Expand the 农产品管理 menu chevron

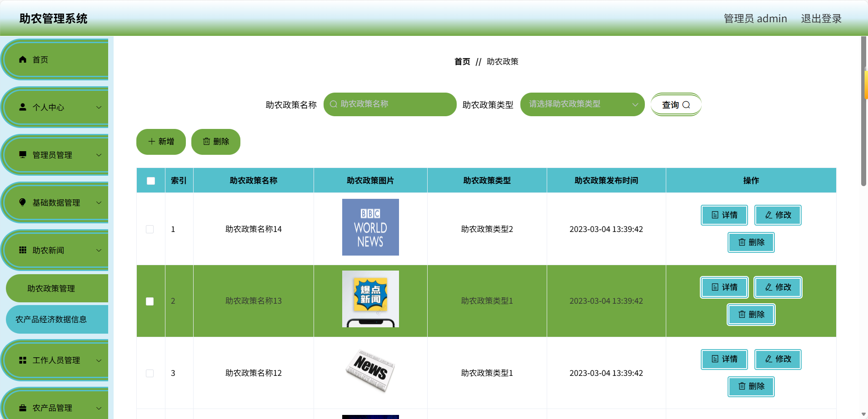(x=99, y=408)
